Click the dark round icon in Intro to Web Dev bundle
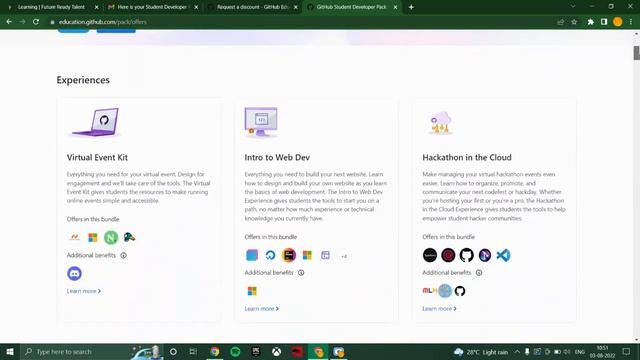640x360 pixels. 289,255
